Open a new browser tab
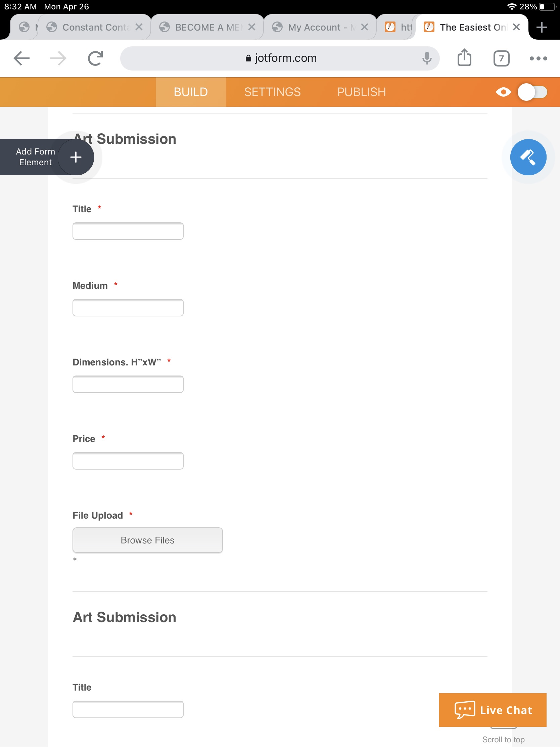Viewport: 560px width, 747px height. [542, 27]
